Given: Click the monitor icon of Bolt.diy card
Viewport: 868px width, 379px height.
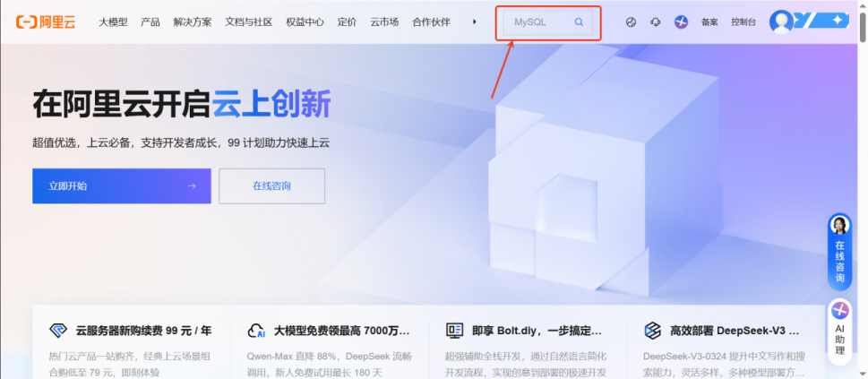Looking at the screenshot, I should coord(454,331).
